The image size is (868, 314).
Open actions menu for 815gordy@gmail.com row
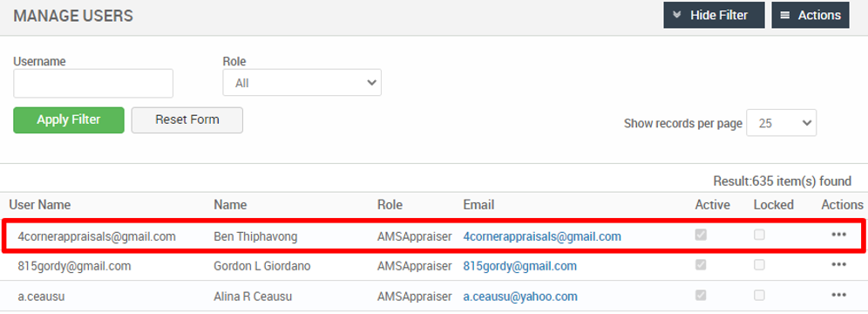838,264
